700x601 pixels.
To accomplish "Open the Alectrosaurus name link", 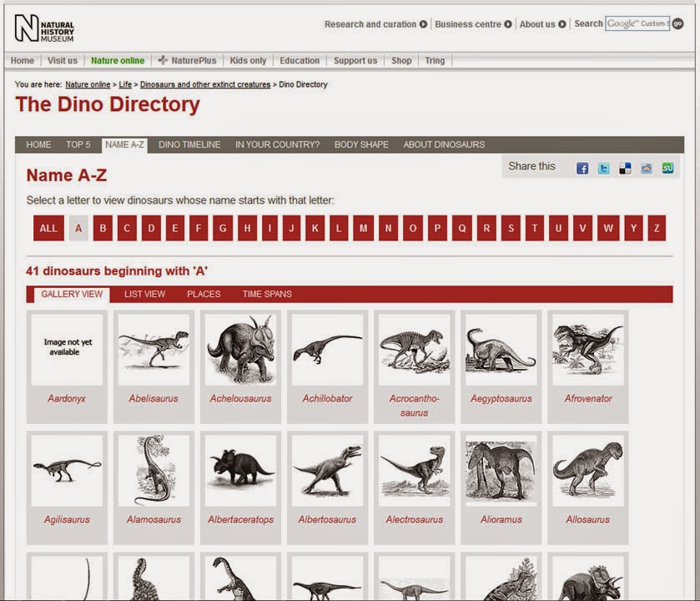I will pos(415,520).
